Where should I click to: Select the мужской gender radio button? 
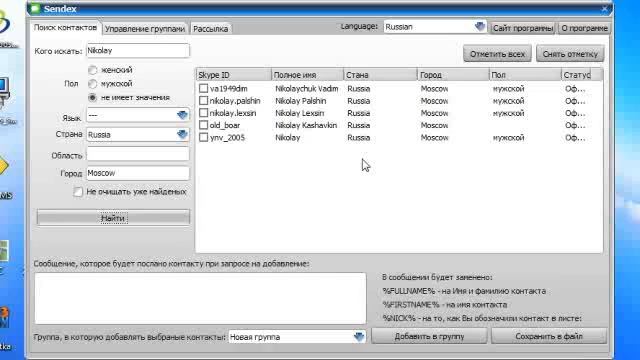(x=93, y=84)
